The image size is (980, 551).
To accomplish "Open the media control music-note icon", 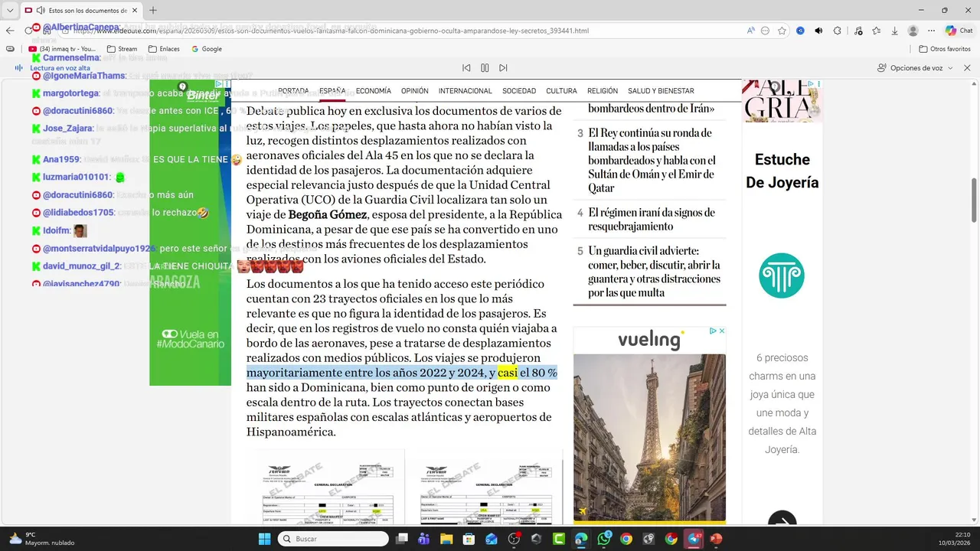I will tap(857, 31).
